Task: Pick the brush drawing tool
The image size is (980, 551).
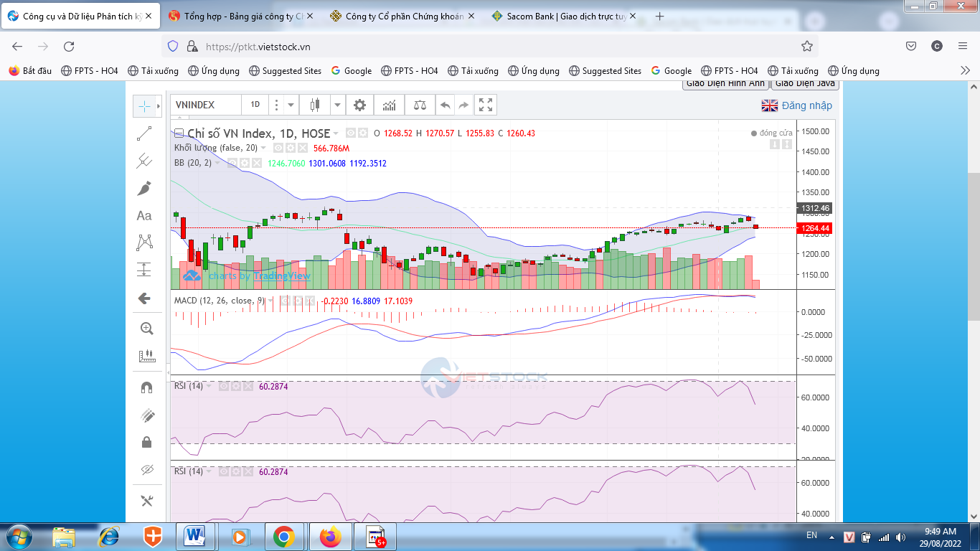Action: tap(144, 188)
